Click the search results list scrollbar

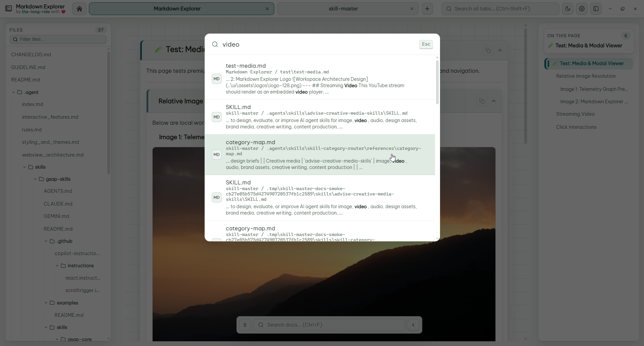tap(437, 82)
